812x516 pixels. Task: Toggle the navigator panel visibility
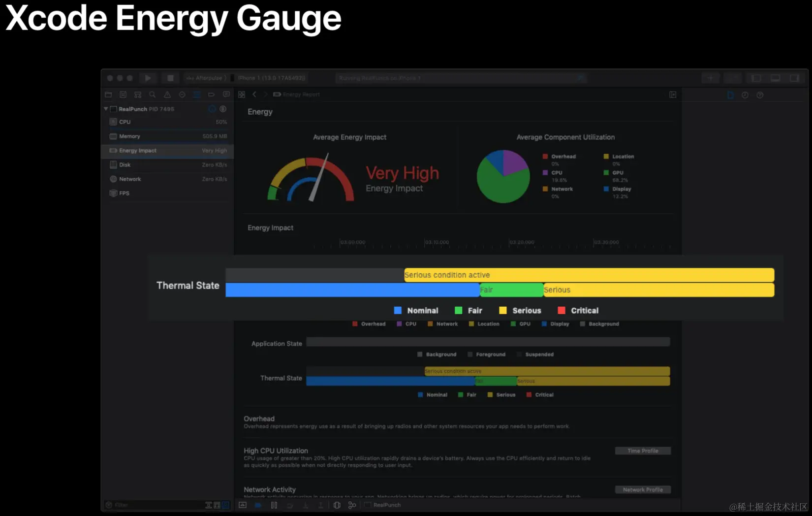[756, 78]
